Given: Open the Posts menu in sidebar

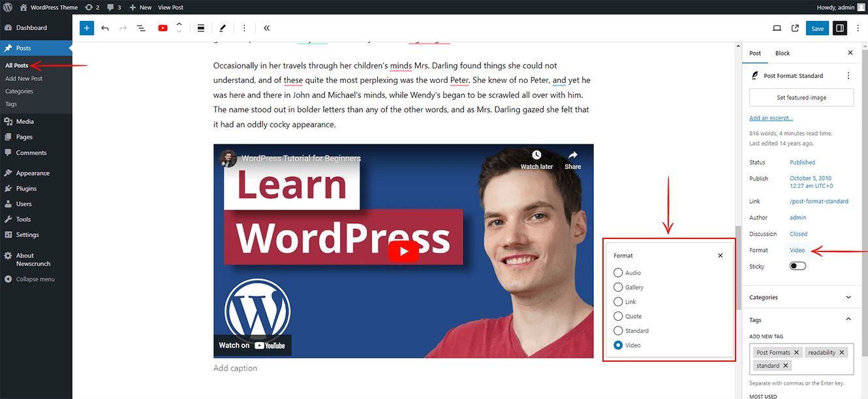Looking at the screenshot, I should click(36, 48).
